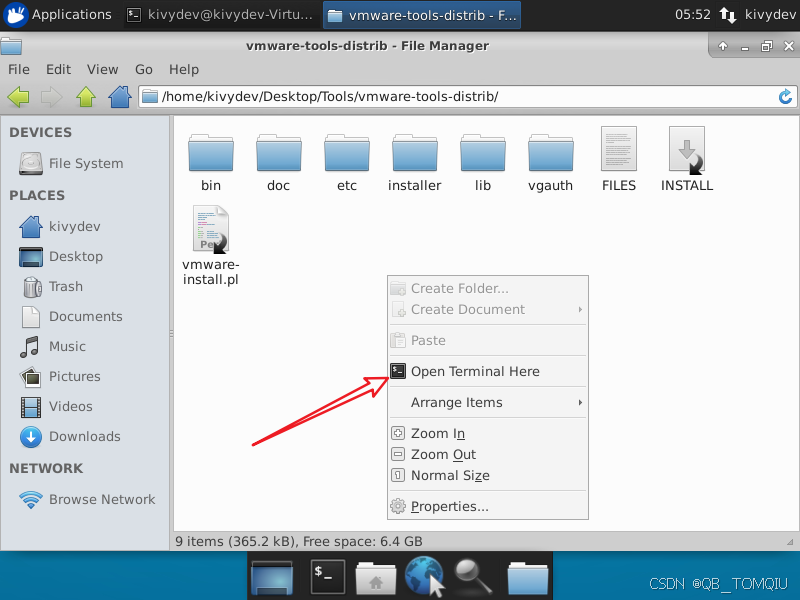Click the kivydev user label in panel
This screenshot has height=600, width=800.
tap(770, 15)
